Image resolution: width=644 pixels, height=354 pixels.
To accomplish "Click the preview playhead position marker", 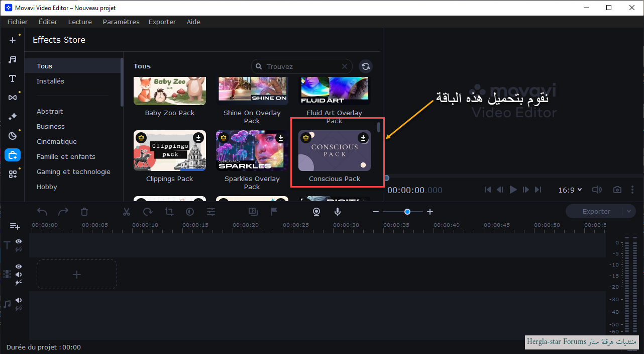I will (x=386, y=178).
